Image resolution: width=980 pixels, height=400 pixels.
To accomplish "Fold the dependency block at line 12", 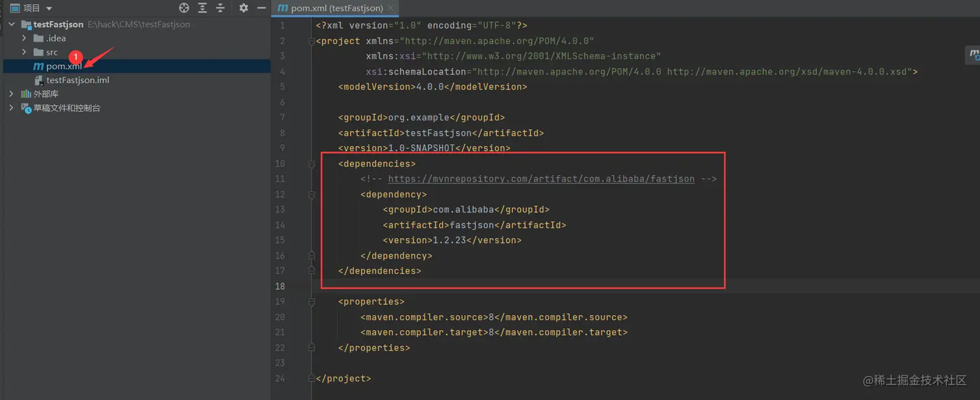I will tap(312, 194).
